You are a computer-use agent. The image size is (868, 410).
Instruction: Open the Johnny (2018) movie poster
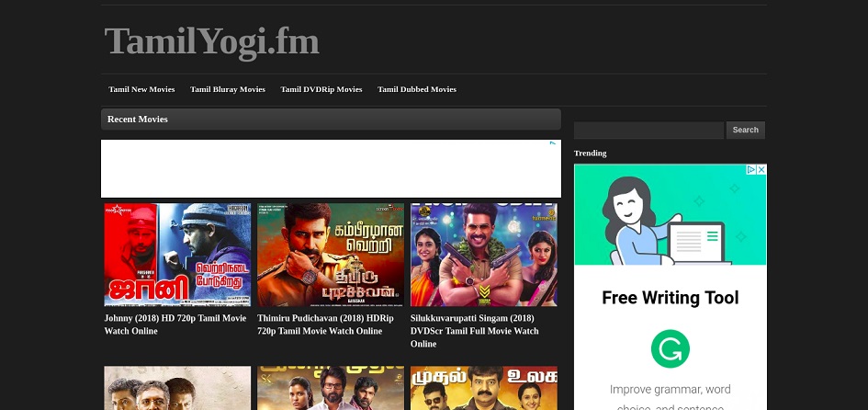tap(177, 255)
